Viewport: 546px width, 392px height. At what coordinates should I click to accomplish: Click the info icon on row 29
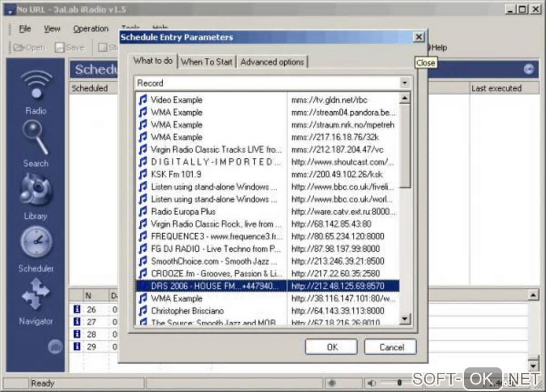click(77, 347)
